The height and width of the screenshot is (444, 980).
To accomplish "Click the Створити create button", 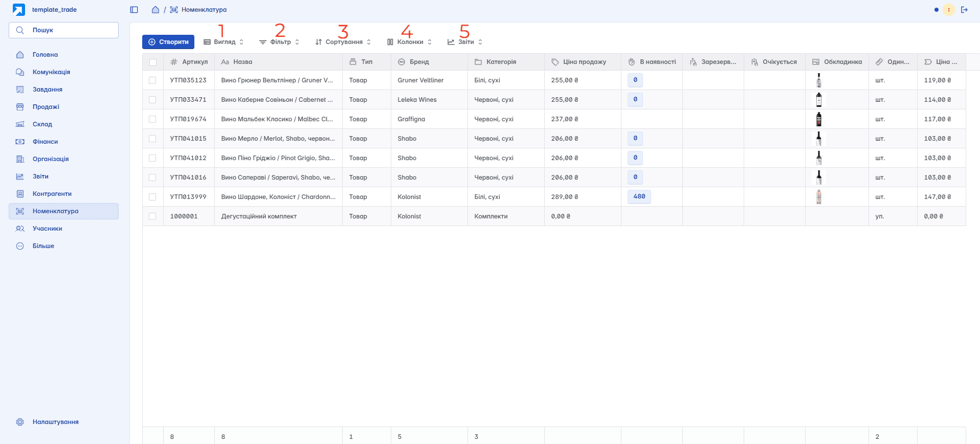I will click(x=168, y=42).
